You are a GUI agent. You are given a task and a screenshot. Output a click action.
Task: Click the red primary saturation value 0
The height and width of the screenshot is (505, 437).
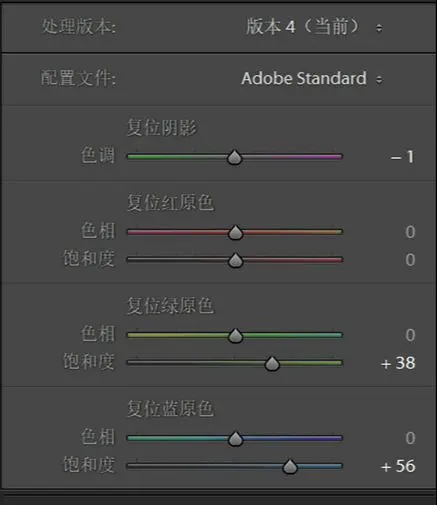(x=410, y=260)
